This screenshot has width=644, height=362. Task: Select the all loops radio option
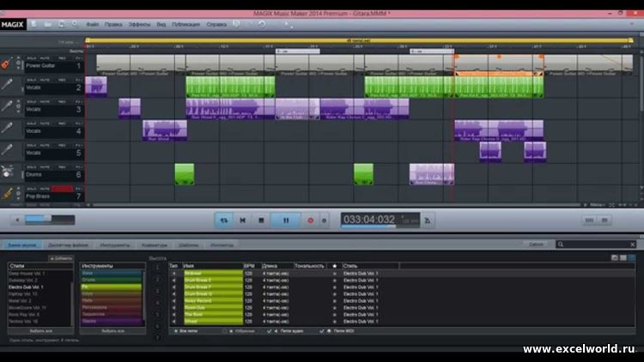click(176, 331)
